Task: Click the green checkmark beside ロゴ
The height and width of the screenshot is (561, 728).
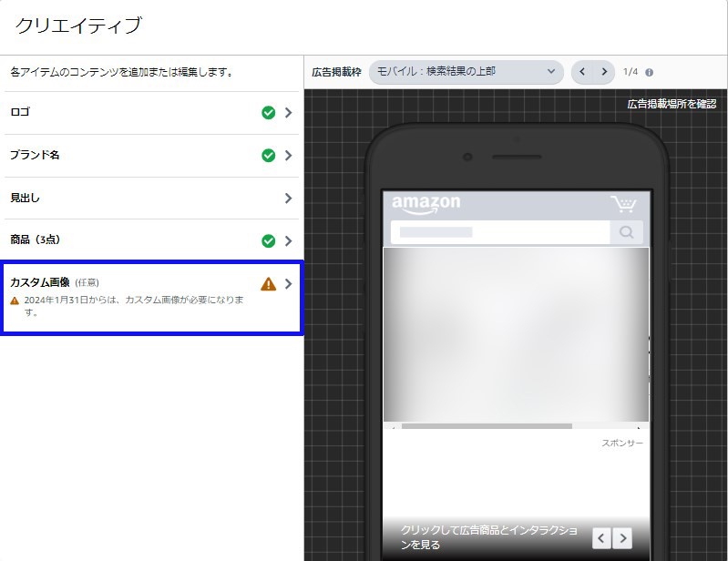Action: pyautogui.click(x=269, y=113)
